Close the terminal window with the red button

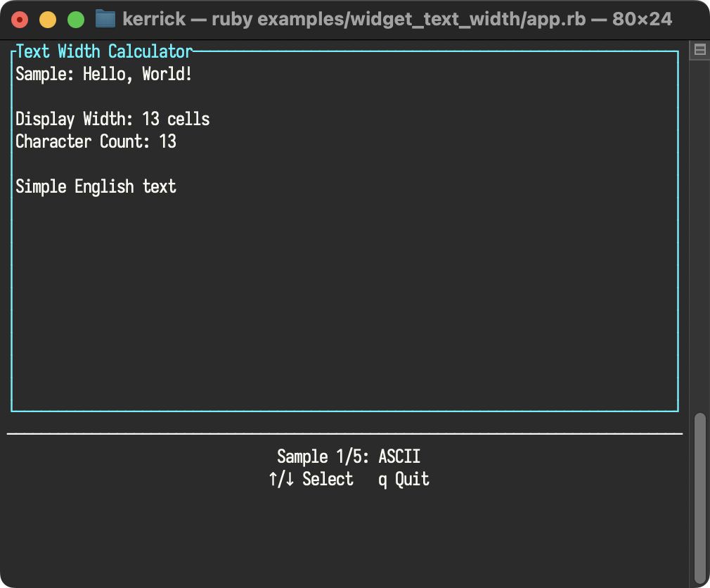[20, 20]
